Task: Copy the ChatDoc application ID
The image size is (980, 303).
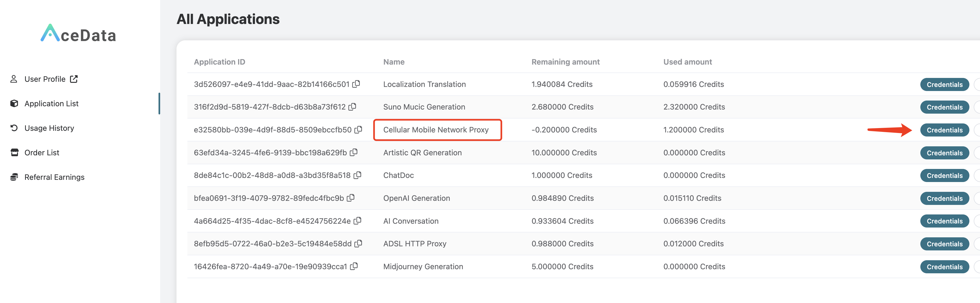Action: point(357,175)
